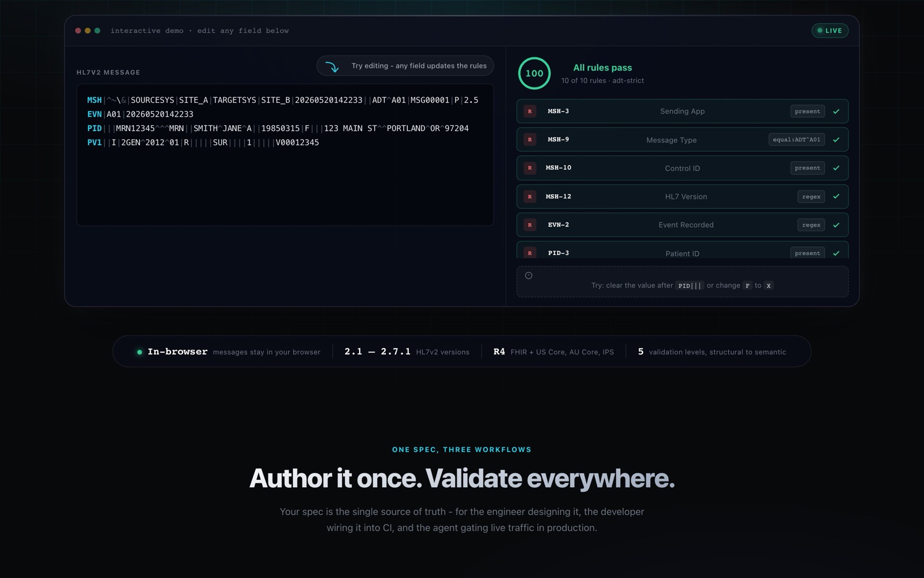This screenshot has height=578, width=924.
Task: Select the pass checkmark for Control ID
Action: [x=836, y=168]
